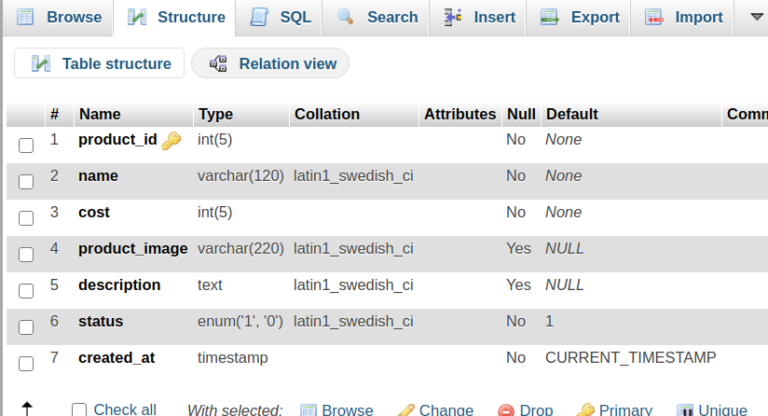The height and width of the screenshot is (416, 768).
Task: Click the Unique link at bottom
Action: coord(722,410)
